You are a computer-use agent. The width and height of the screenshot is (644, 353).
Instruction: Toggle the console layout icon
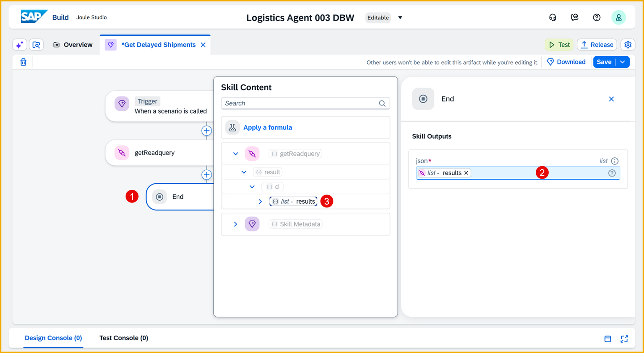point(608,339)
